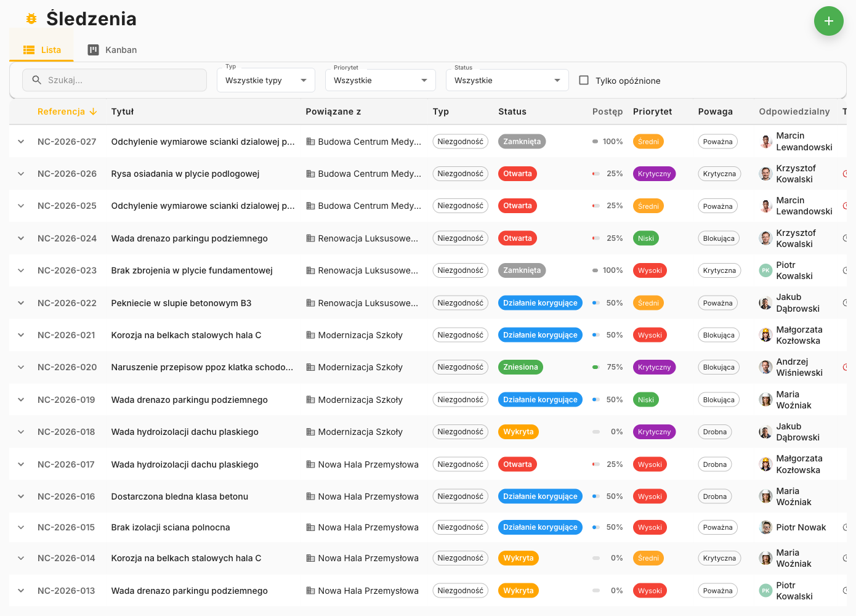This screenshot has height=616, width=856.
Task: Click the bug icon beside Śledzenia title
Action: (x=31, y=19)
